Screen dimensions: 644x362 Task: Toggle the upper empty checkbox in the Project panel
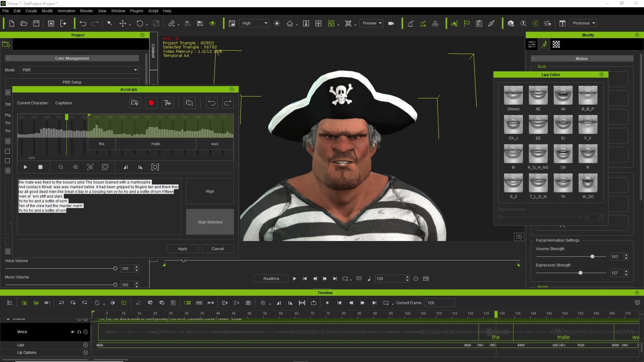point(7,151)
